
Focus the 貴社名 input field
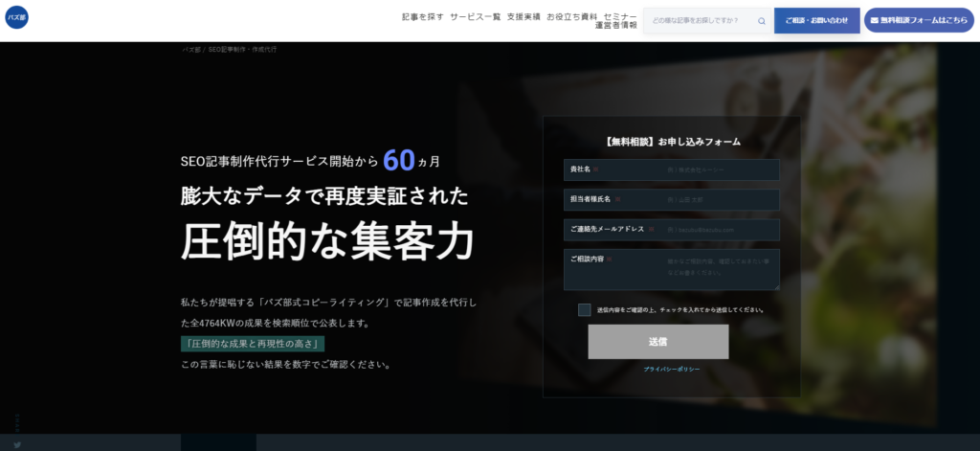671,169
